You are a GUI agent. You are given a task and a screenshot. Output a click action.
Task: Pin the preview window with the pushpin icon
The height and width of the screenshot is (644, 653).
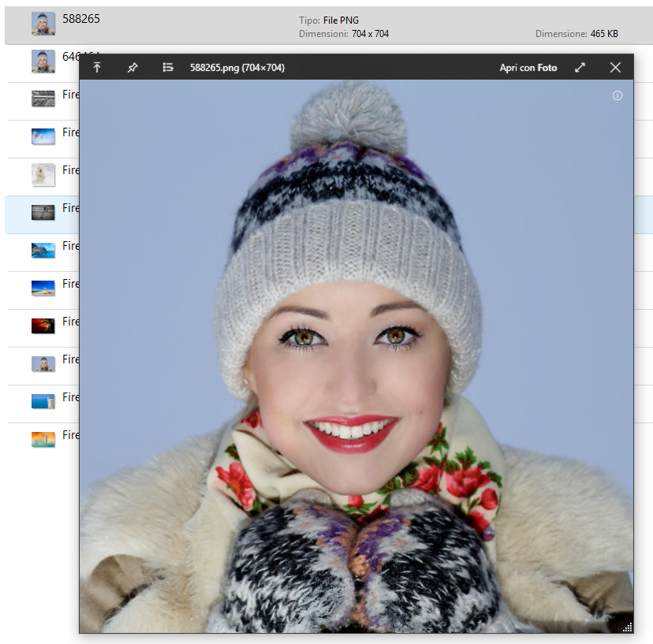132,68
